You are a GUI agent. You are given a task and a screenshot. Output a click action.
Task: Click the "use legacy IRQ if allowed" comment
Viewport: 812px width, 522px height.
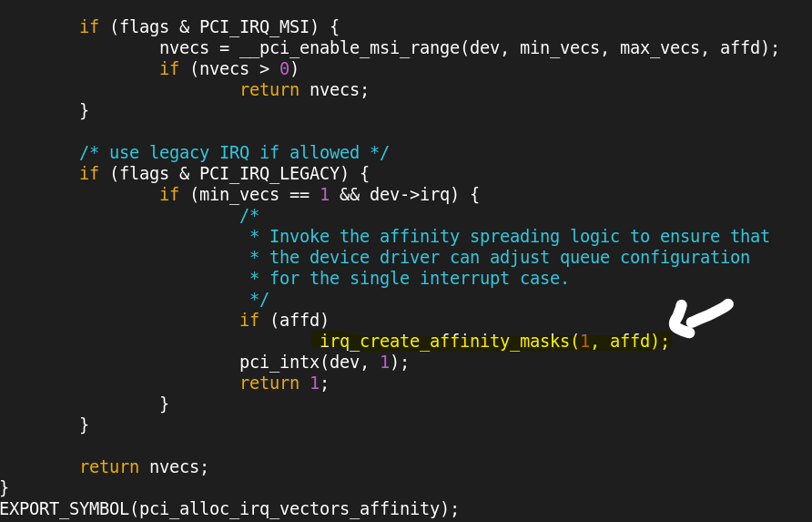[234, 152]
